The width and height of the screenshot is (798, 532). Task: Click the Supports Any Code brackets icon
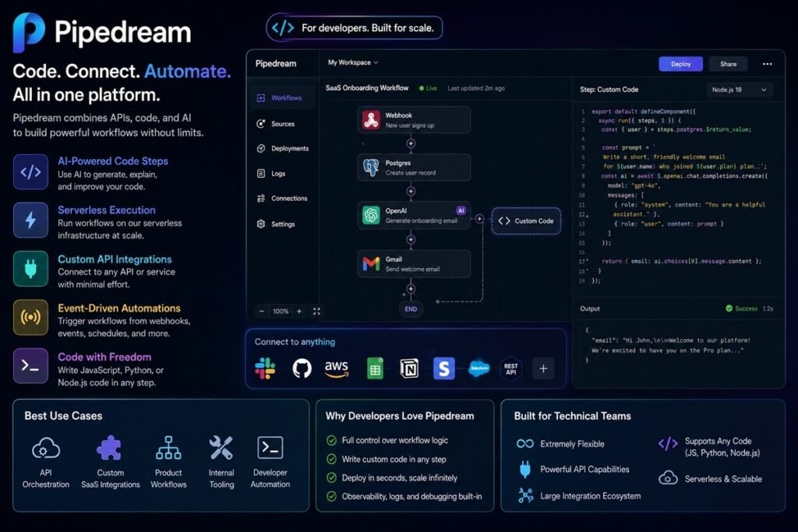[668, 444]
